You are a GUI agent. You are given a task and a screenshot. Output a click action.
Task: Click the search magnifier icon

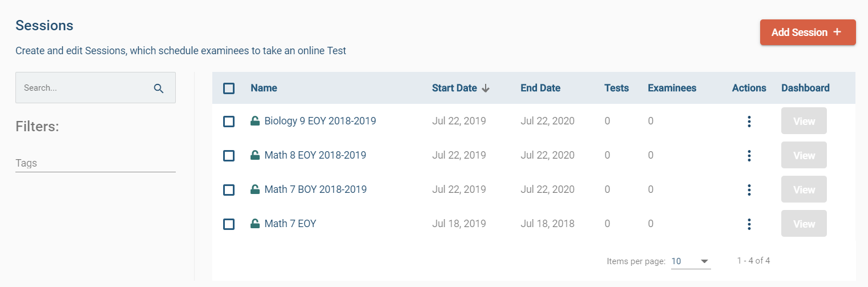pyautogui.click(x=159, y=88)
